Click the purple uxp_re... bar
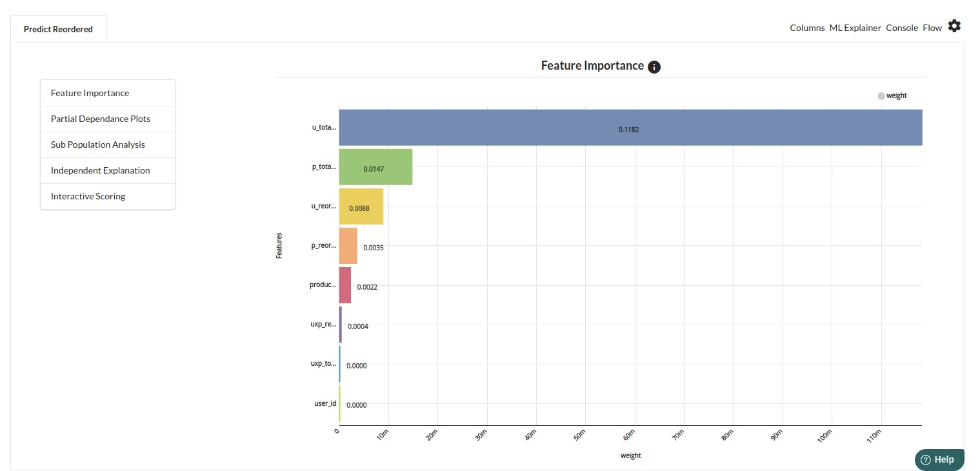Screen dimensions: 980x471 point(341,325)
